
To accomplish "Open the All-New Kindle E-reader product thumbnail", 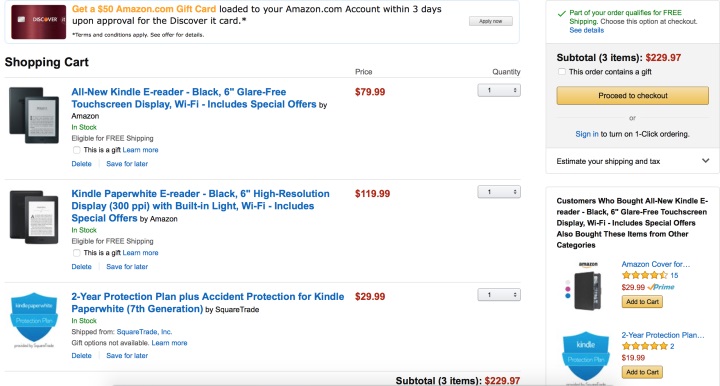I will coord(34,115).
